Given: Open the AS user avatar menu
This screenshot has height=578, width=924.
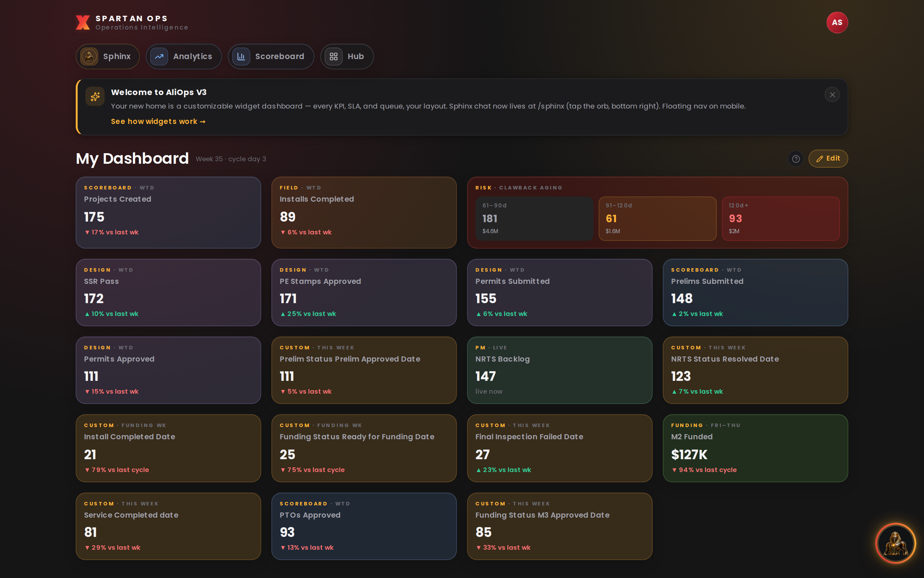Looking at the screenshot, I should (x=837, y=22).
